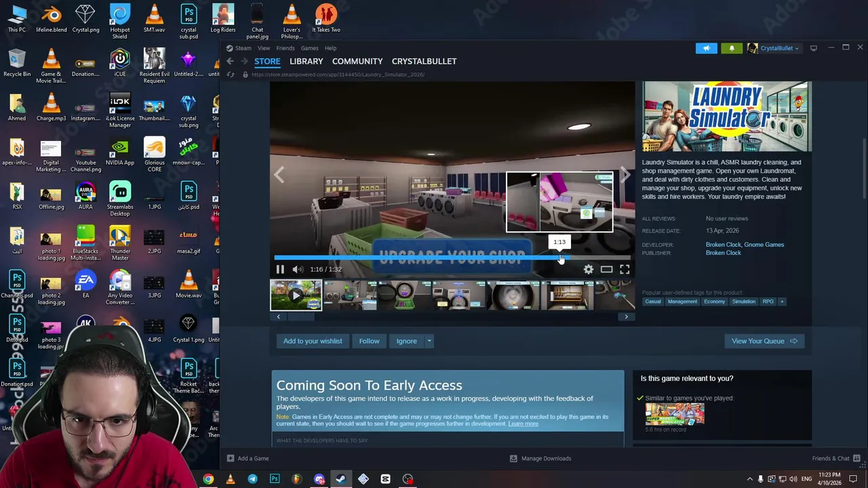
Task: Open the Early Access Learn more link
Action: click(x=523, y=424)
